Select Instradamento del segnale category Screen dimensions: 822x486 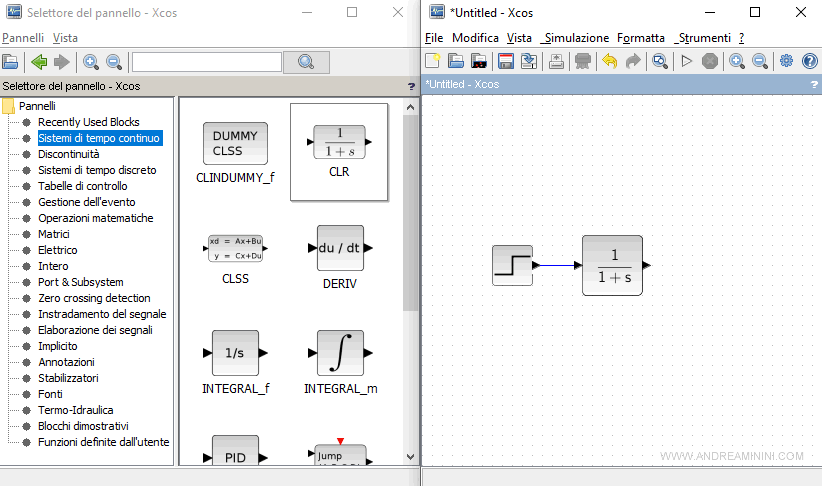pos(102,314)
